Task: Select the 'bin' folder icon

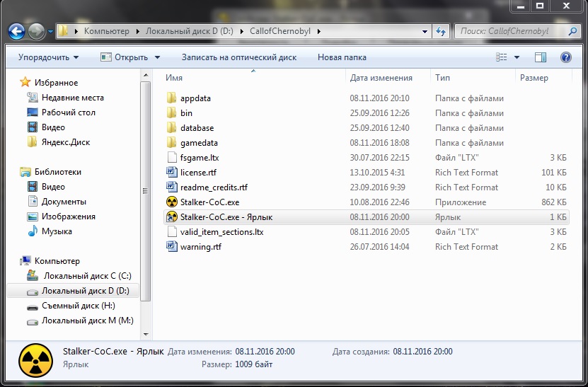Action: 172,113
